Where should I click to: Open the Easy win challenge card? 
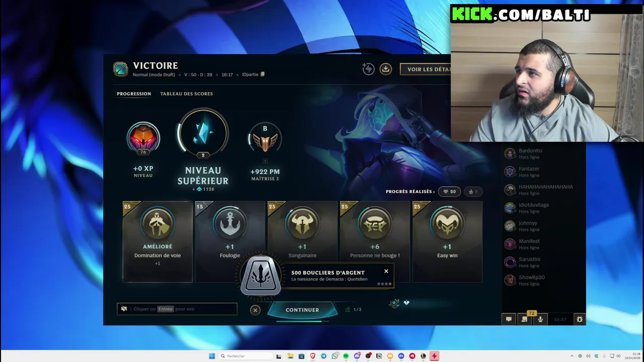tap(447, 242)
